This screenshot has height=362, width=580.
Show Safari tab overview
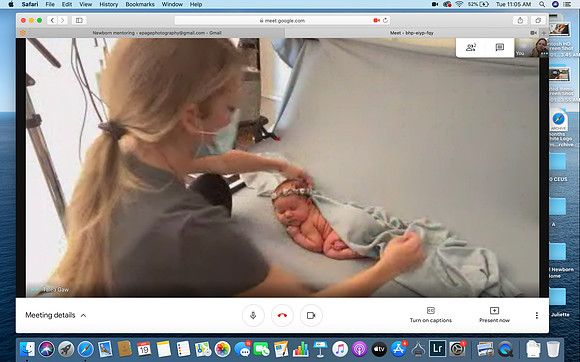pos(538,20)
